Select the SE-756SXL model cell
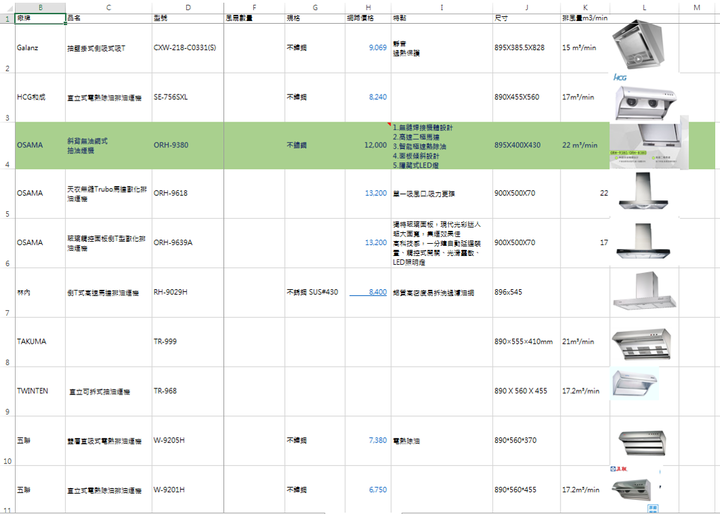The image size is (720, 514). click(188, 97)
